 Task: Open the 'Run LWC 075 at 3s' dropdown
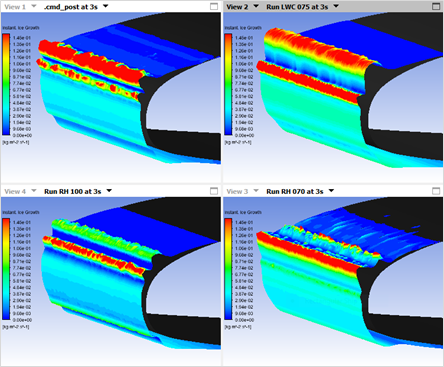(336, 6)
